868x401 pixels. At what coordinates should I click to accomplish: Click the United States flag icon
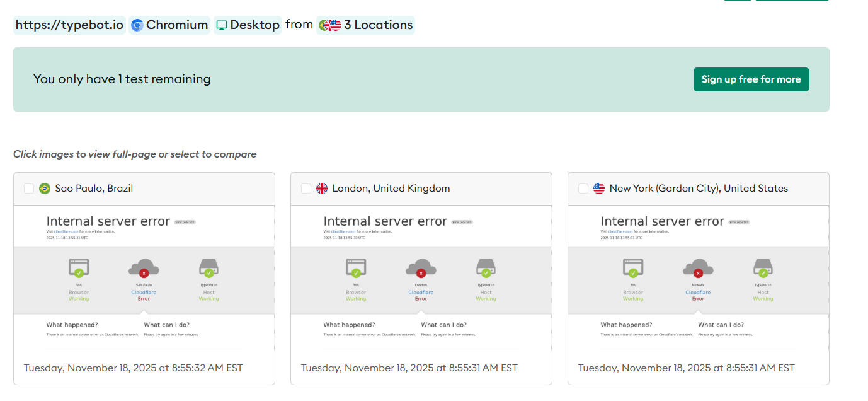[x=599, y=189]
